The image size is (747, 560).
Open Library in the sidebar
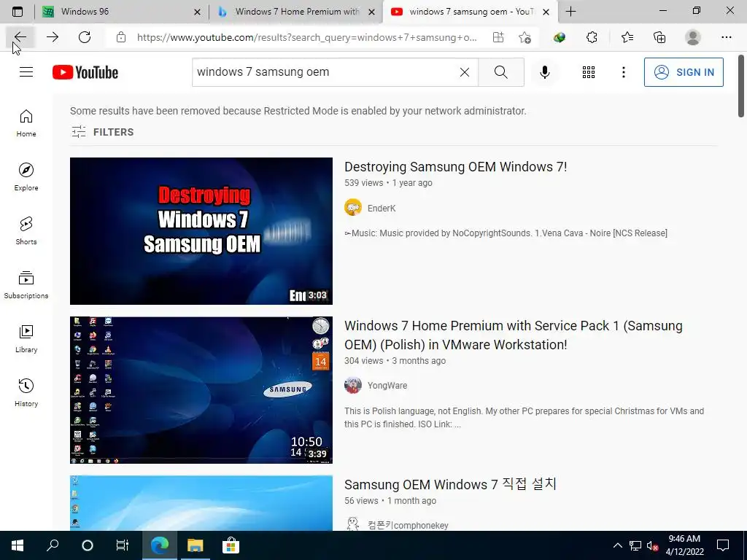pyautogui.click(x=26, y=338)
